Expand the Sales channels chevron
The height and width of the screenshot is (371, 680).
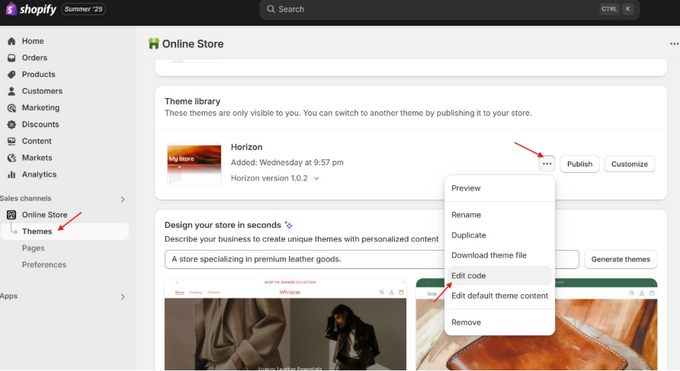click(123, 199)
